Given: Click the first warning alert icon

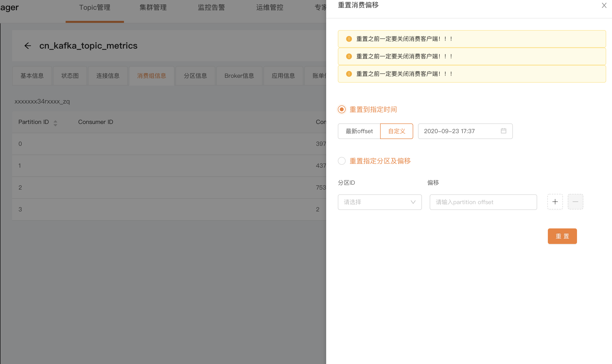Looking at the screenshot, I should click(x=349, y=39).
